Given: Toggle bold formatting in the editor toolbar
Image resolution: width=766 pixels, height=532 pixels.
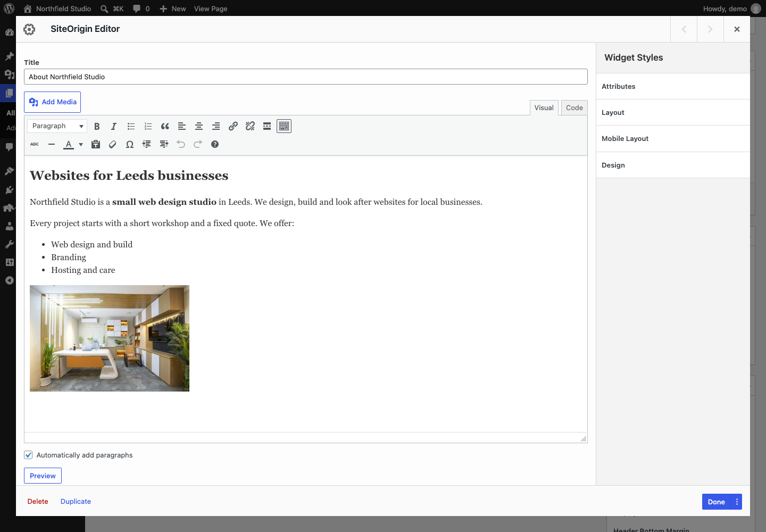Looking at the screenshot, I should (x=97, y=126).
